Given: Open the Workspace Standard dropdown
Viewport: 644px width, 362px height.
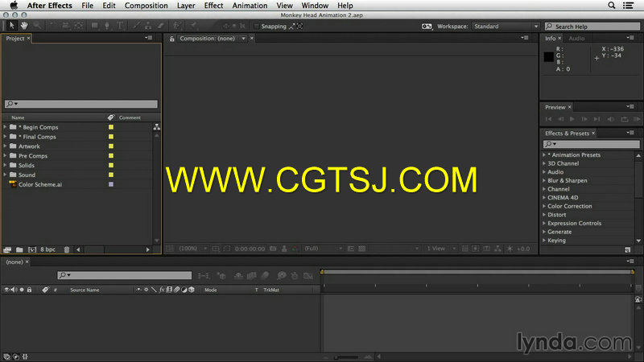Looking at the screenshot, I should (x=506, y=27).
